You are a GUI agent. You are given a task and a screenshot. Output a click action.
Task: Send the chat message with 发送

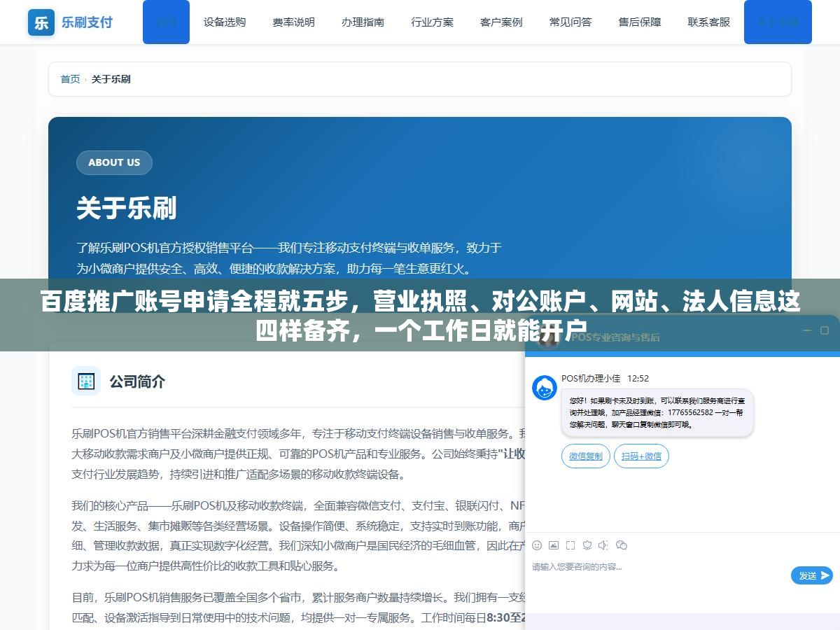click(812, 575)
